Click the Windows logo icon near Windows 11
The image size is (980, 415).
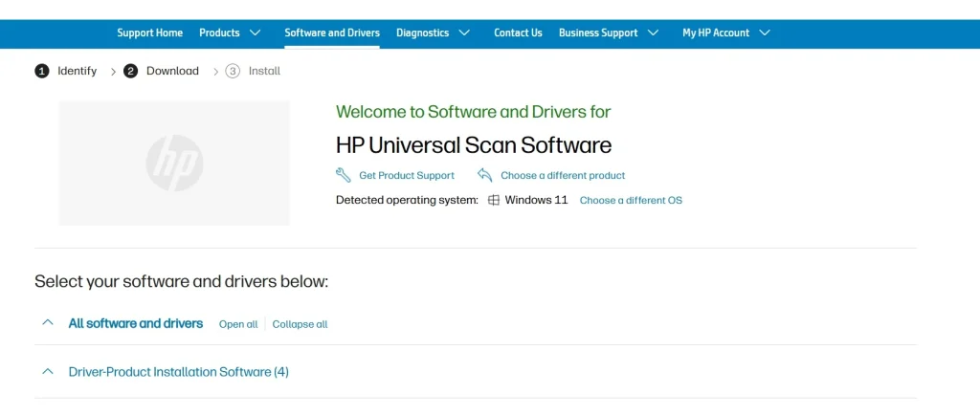494,201
